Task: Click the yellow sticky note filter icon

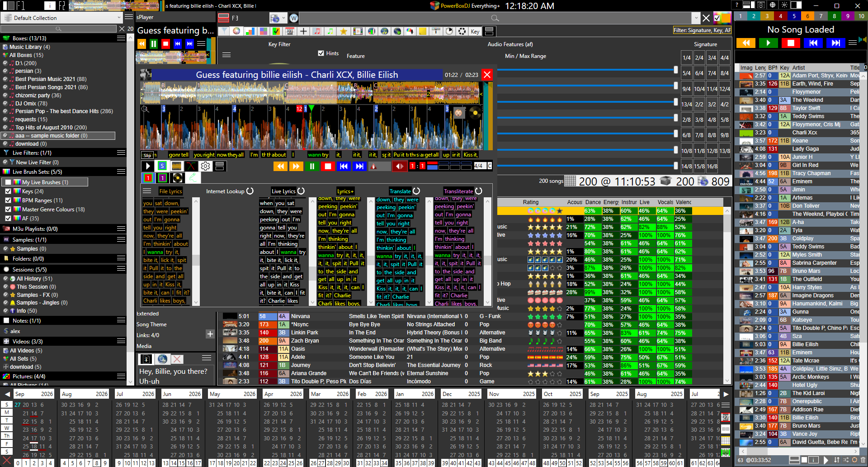Action: pos(423,31)
